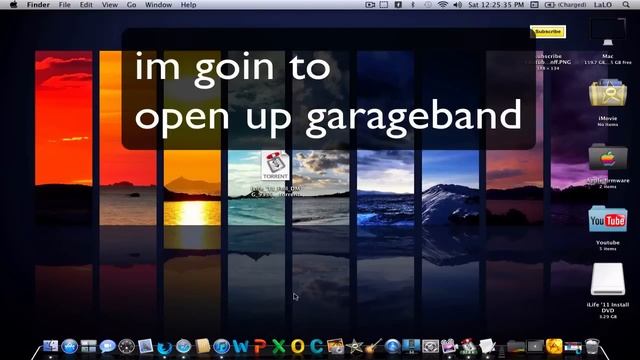Image resolution: width=640 pixels, height=360 pixels.
Task: Launch iTunes from the Dock
Action: point(222,347)
